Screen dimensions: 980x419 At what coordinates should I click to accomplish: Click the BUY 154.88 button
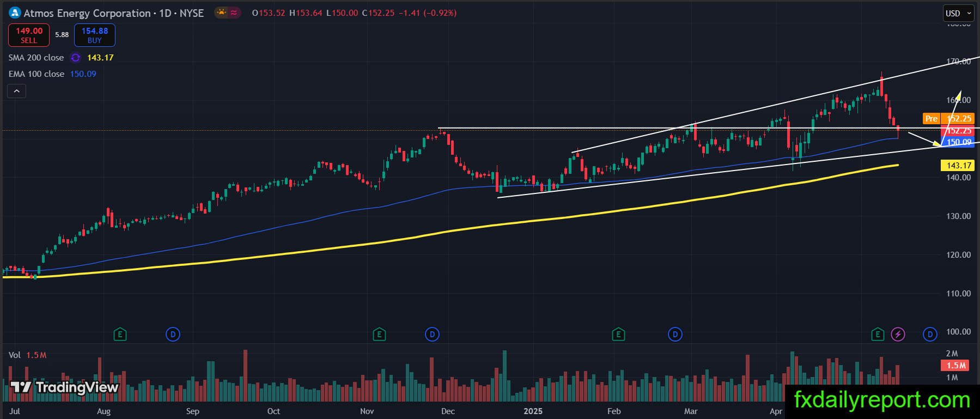pos(95,35)
